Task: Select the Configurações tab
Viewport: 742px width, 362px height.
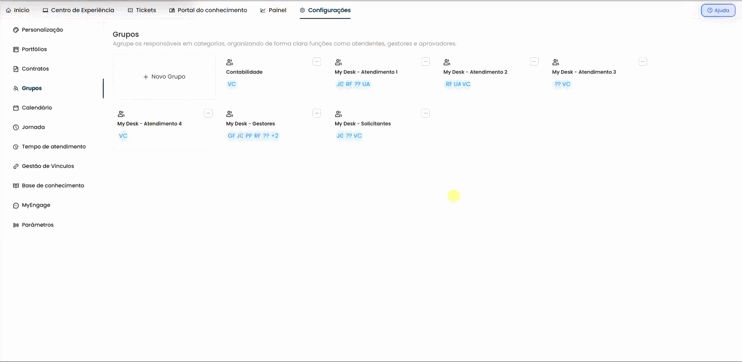Action: [325, 10]
